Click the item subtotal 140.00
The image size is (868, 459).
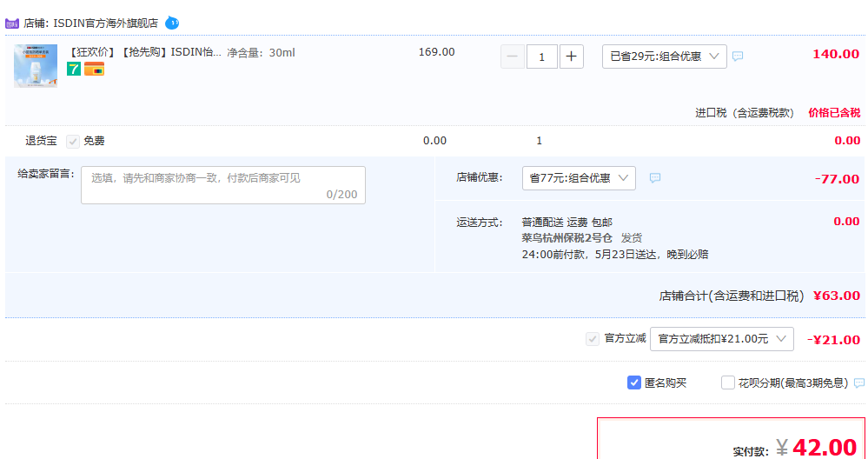pos(836,54)
